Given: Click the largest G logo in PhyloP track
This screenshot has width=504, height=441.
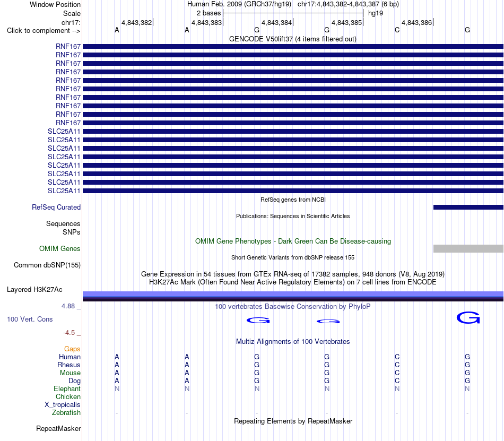Looking at the screenshot, I should [468, 317].
